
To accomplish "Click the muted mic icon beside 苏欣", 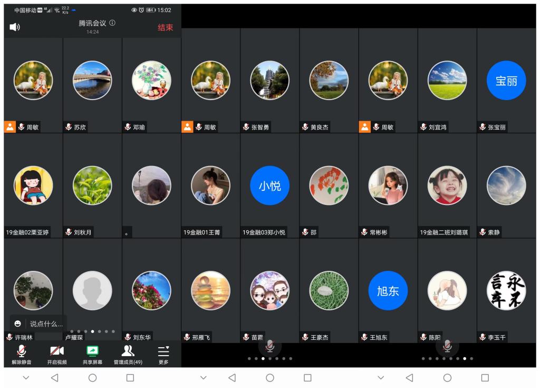I will coord(69,127).
